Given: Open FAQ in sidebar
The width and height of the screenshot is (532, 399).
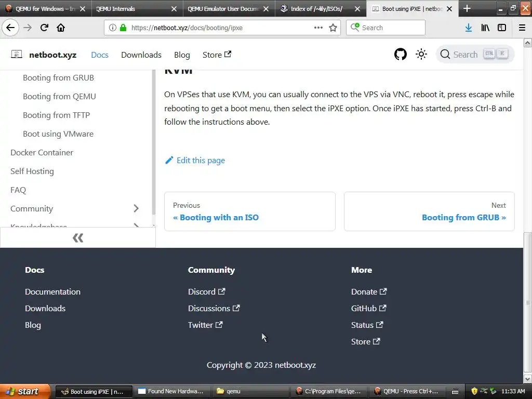Looking at the screenshot, I should point(18,190).
